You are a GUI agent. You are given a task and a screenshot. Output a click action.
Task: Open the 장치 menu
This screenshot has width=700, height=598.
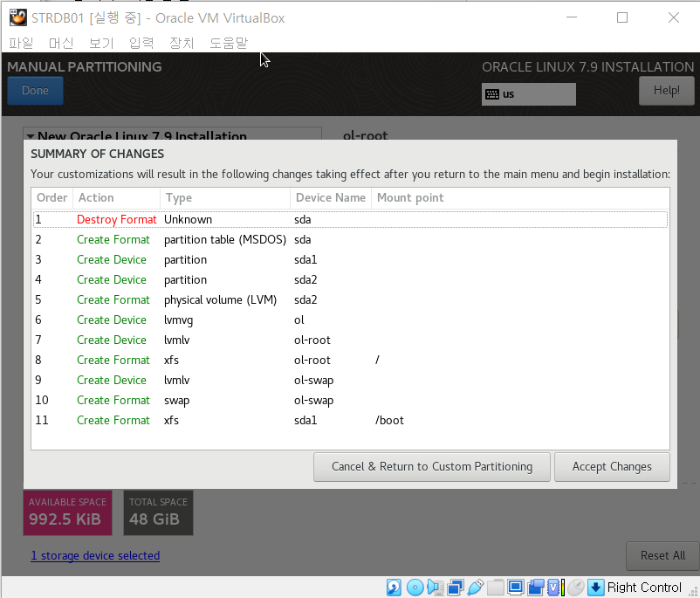coord(182,43)
